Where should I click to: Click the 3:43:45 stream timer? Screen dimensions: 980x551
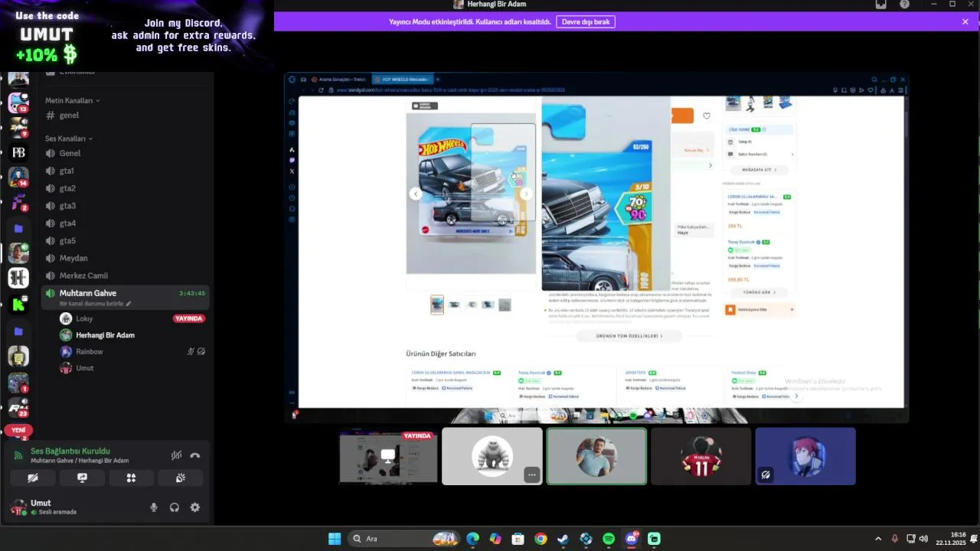coord(191,293)
